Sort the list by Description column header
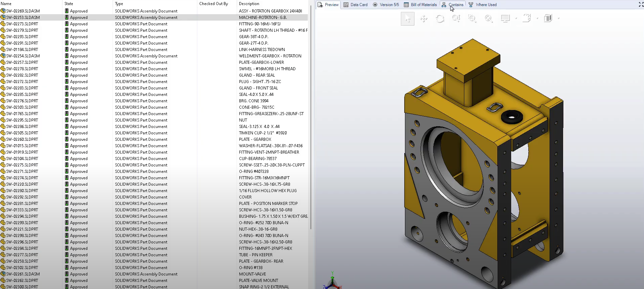The height and width of the screenshot is (289, 644). 249,4
